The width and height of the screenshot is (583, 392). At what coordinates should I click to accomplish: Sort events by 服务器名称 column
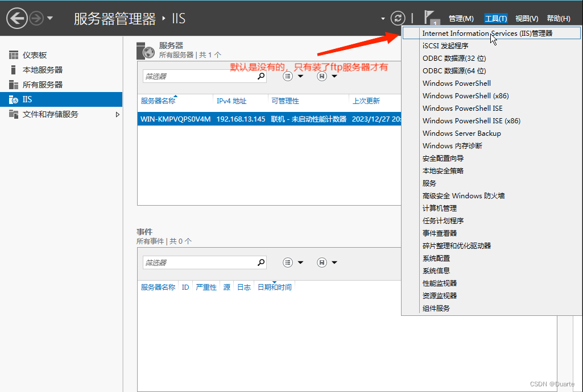coord(158,287)
